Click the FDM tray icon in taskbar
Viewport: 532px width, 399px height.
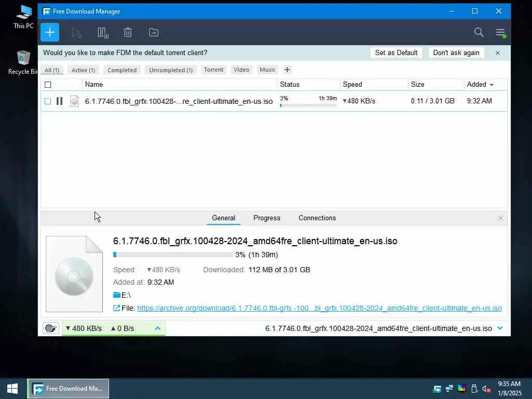point(437,389)
